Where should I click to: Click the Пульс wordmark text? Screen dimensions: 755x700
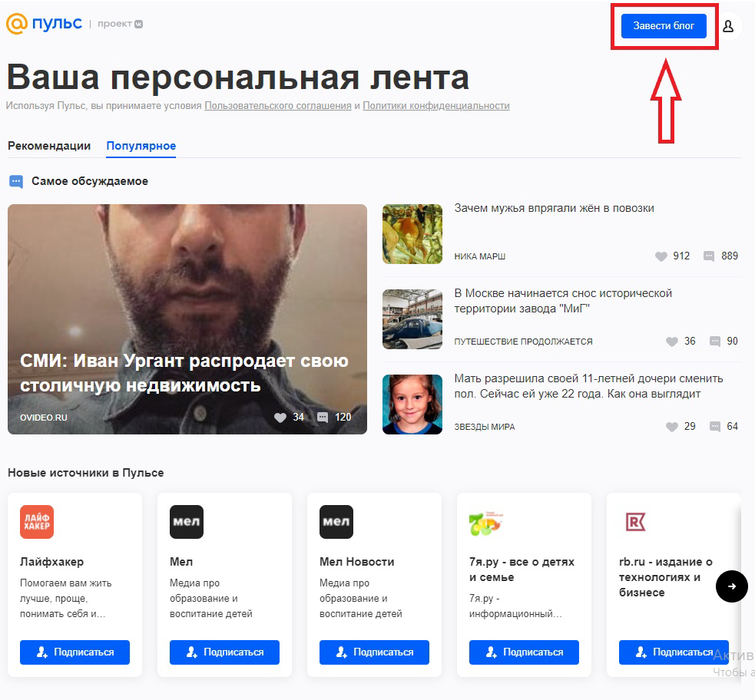pos(57,24)
